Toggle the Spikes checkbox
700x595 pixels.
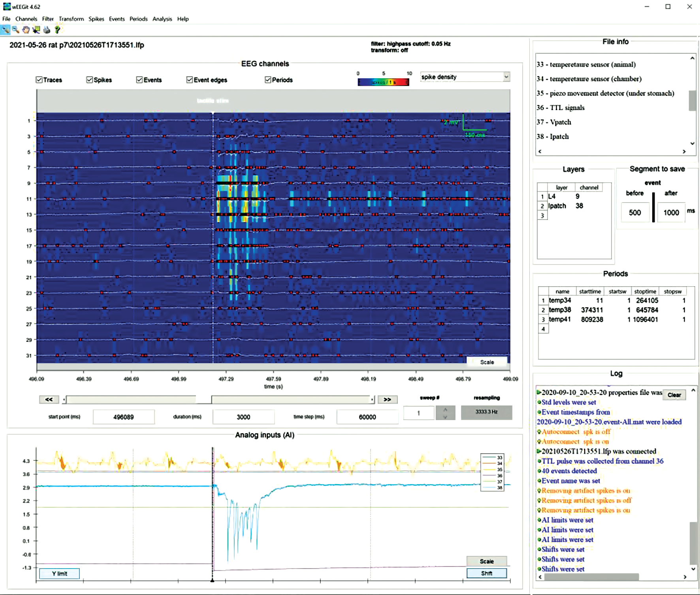[89, 80]
